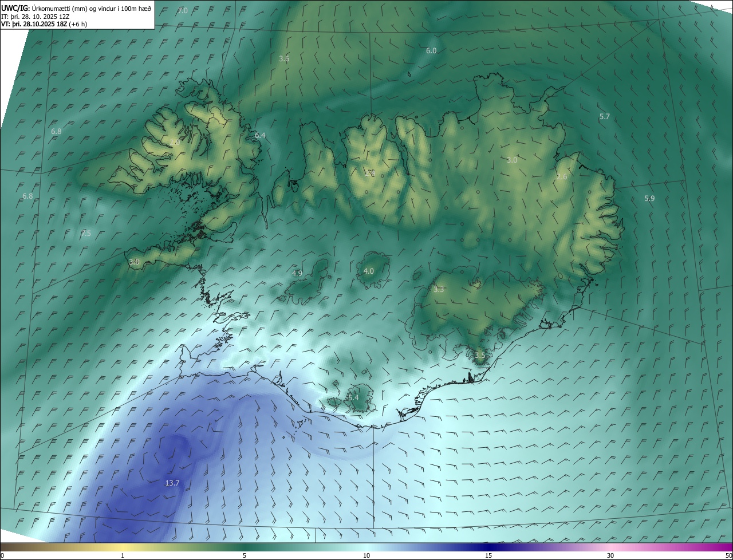The width and height of the screenshot is (733, 560).
Task: Click the 2.6 value label
Action: point(562,177)
